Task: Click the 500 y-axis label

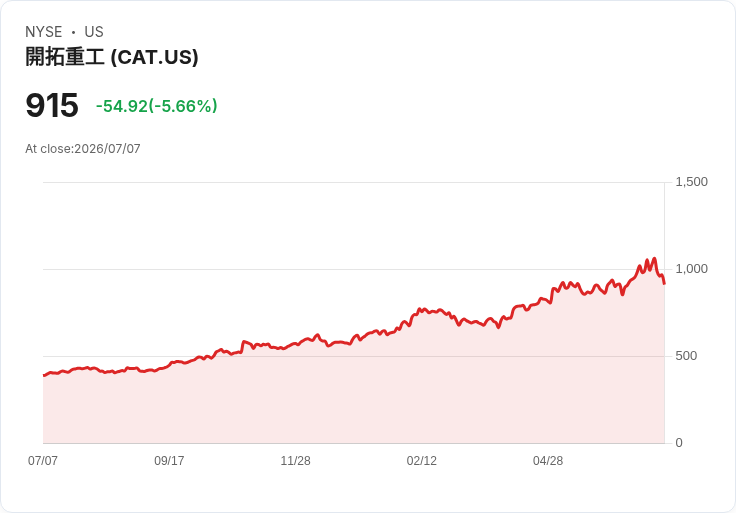Action: (686, 356)
